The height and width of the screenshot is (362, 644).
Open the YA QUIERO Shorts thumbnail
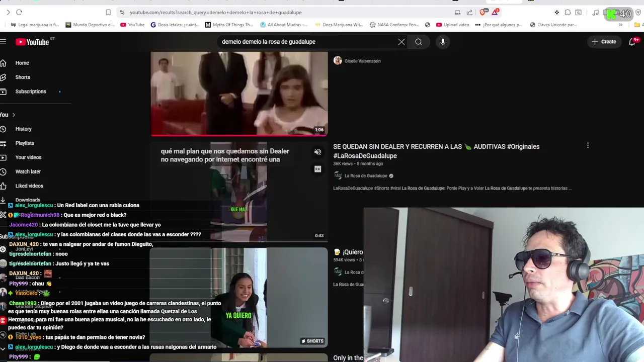pyautogui.click(x=239, y=297)
